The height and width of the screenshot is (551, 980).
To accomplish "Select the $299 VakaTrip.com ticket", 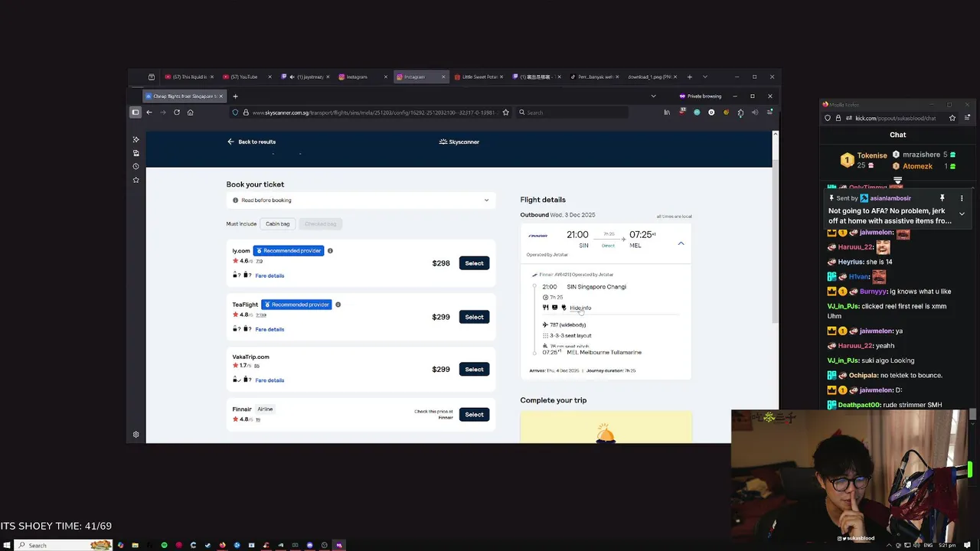I will [474, 369].
